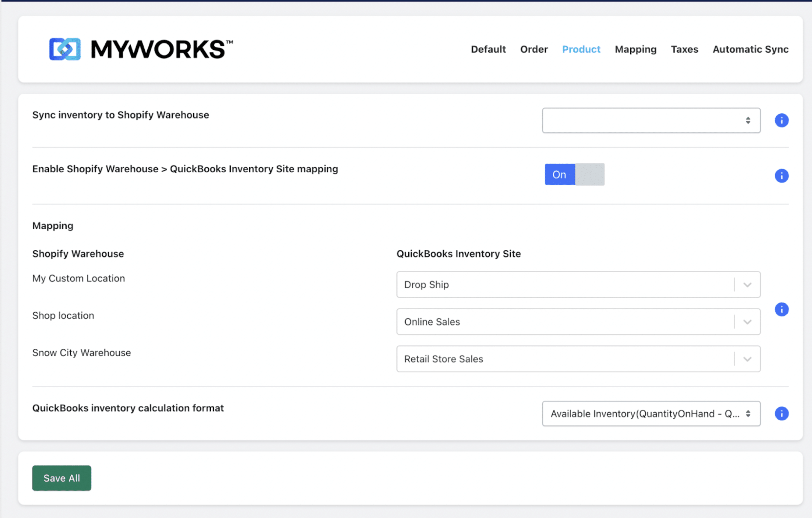Click the Product navigation tab
This screenshot has height=518, width=812.
[x=581, y=49]
